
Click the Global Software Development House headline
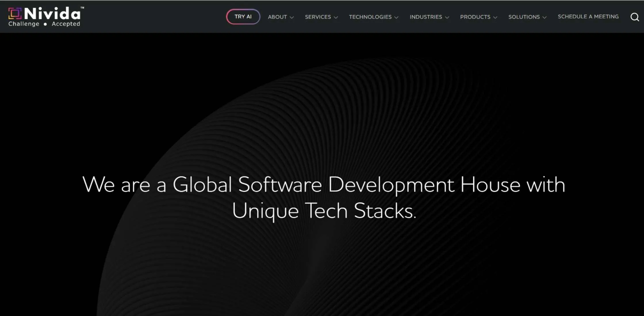coord(324,184)
